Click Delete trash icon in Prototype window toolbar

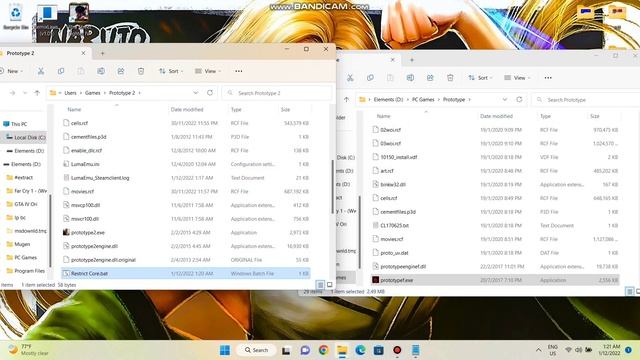pyautogui.click(x=450, y=78)
